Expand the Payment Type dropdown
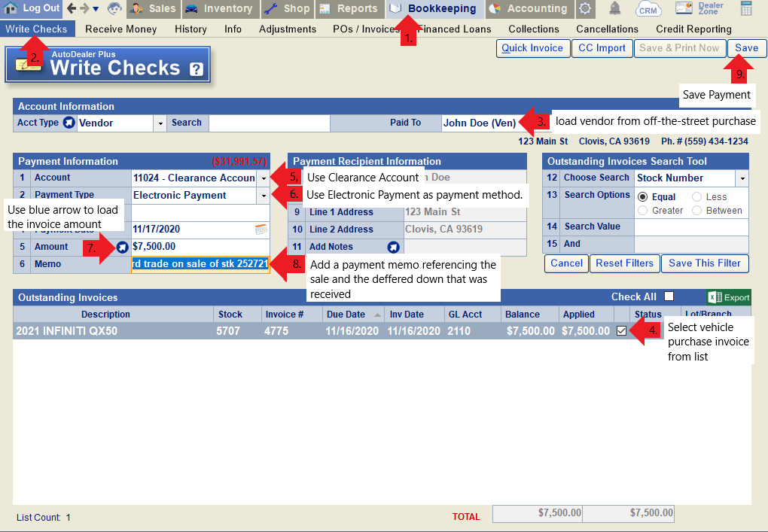Image resolution: width=768 pixels, height=532 pixels. point(264,196)
